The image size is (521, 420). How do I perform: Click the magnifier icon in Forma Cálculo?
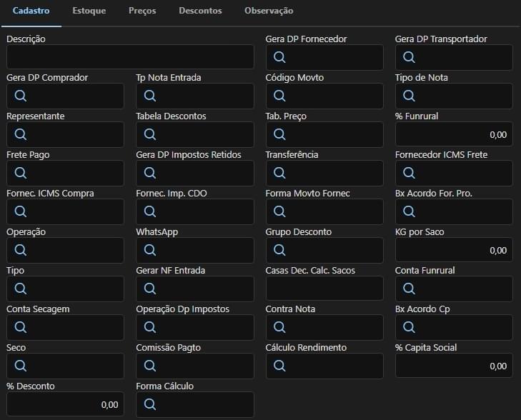(x=150, y=405)
